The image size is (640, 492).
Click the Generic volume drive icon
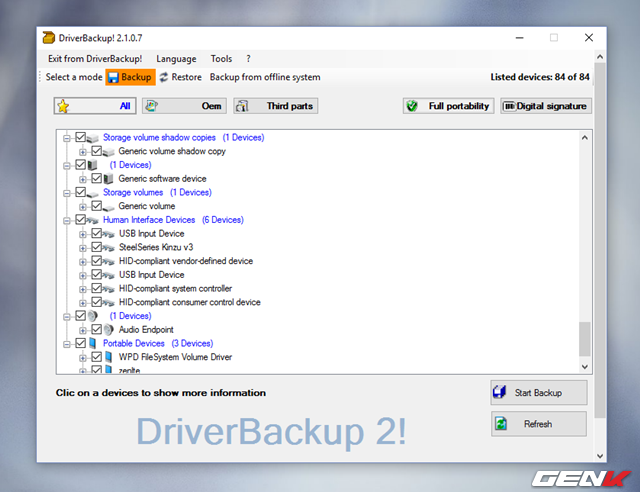click(x=109, y=207)
